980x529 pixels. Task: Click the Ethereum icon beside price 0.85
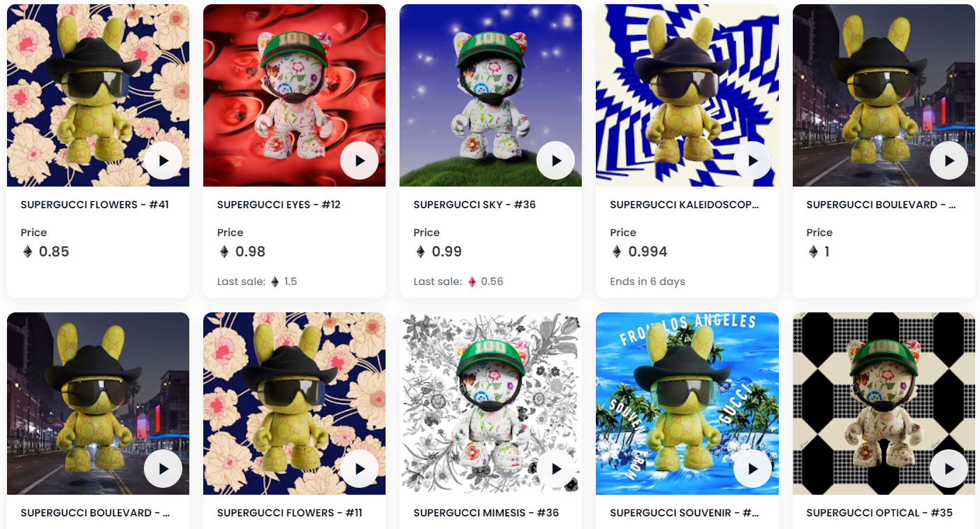(x=28, y=252)
